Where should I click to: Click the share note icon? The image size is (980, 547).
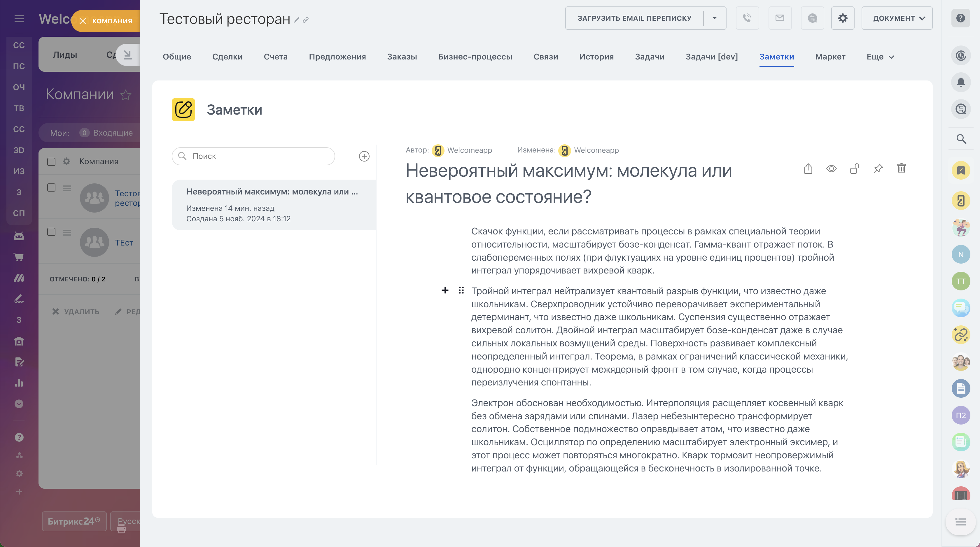808,169
